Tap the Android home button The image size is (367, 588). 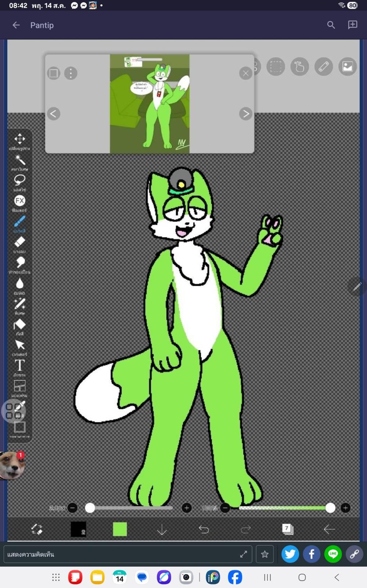(302, 577)
